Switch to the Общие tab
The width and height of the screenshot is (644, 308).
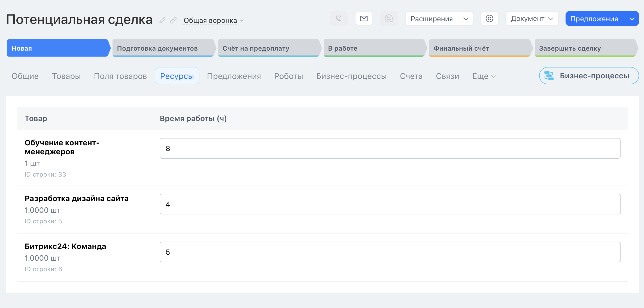click(25, 76)
